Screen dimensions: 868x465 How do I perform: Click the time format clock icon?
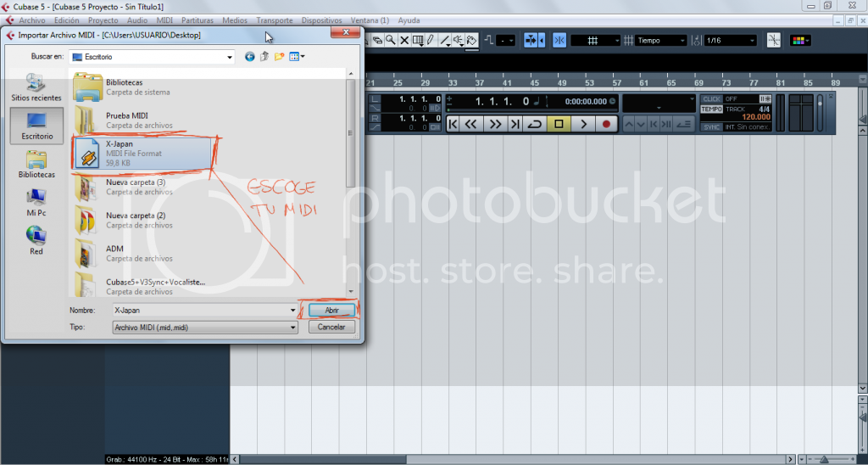click(612, 102)
